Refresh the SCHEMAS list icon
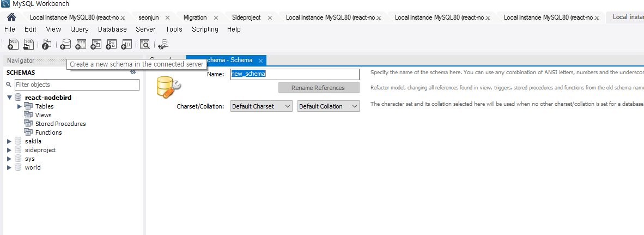 click(x=133, y=72)
